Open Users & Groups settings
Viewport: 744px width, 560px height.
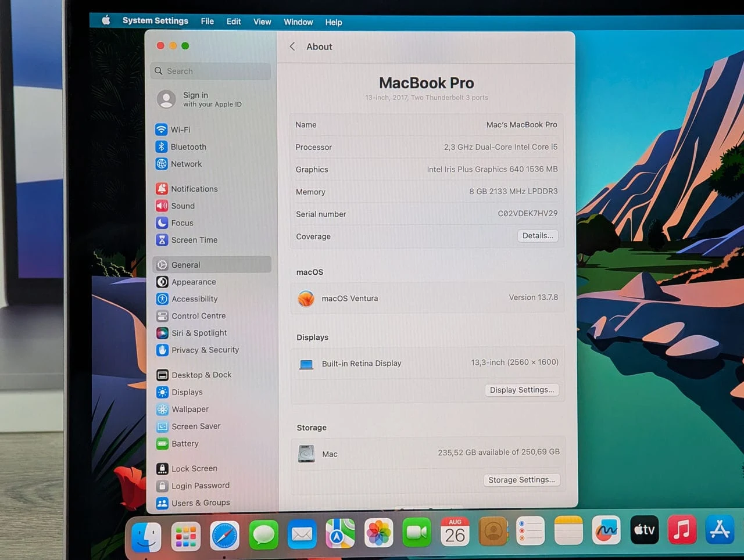pyautogui.click(x=193, y=502)
